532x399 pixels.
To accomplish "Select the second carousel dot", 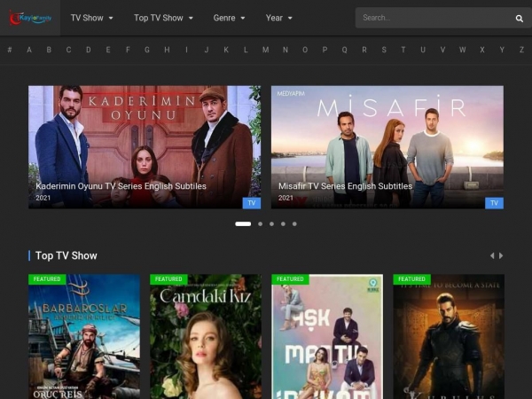I will (260, 224).
